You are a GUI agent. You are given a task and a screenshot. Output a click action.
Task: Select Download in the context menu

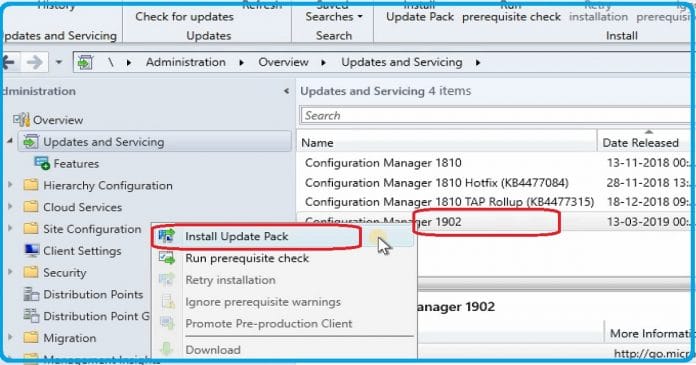coord(282,349)
